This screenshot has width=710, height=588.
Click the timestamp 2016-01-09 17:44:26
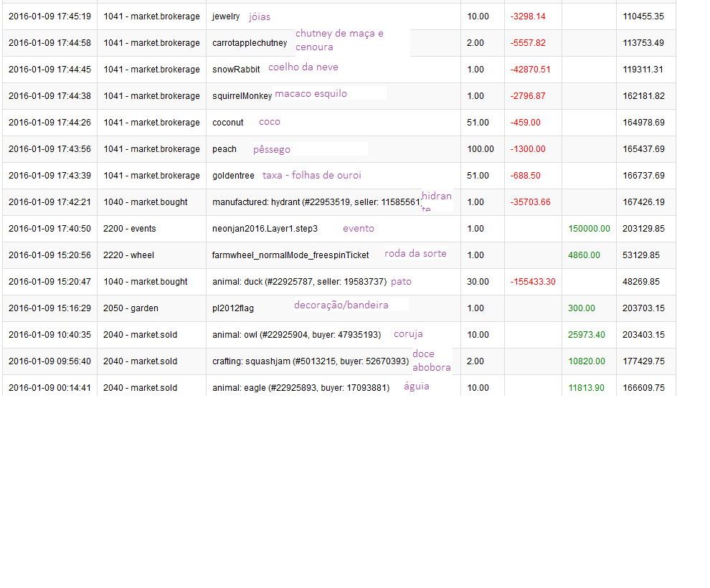(x=49, y=123)
